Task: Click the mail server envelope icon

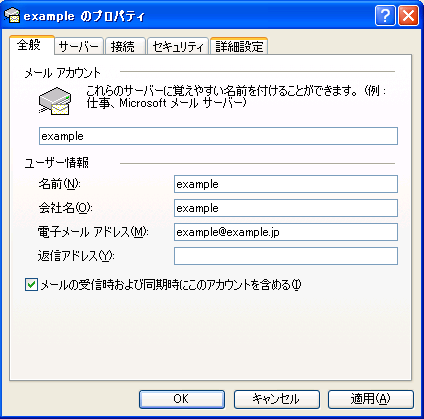Action: point(55,101)
